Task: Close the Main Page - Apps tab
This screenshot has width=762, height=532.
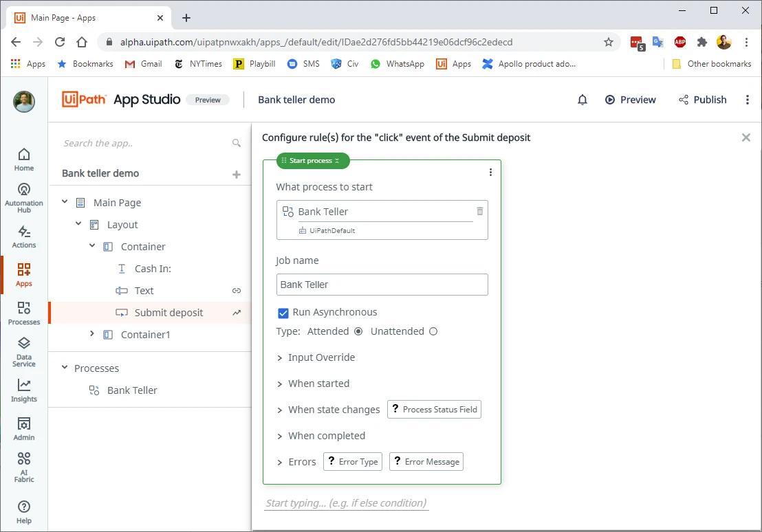Action: pos(160,18)
